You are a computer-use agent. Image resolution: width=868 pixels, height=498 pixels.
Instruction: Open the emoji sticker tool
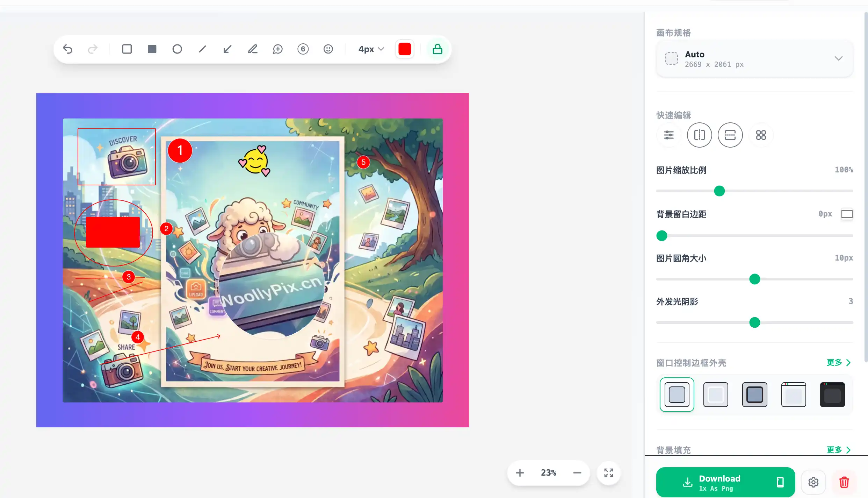(328, 49)
